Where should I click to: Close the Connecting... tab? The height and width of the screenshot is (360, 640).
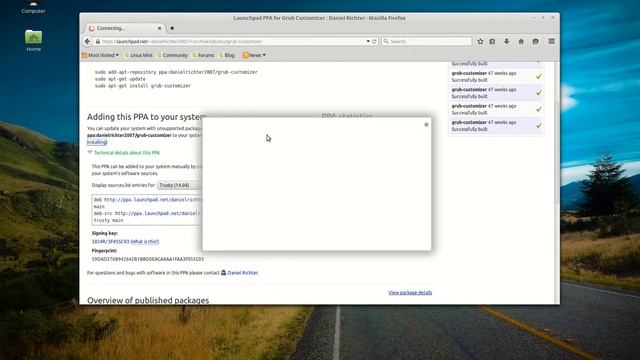click(x=160, y=28)
